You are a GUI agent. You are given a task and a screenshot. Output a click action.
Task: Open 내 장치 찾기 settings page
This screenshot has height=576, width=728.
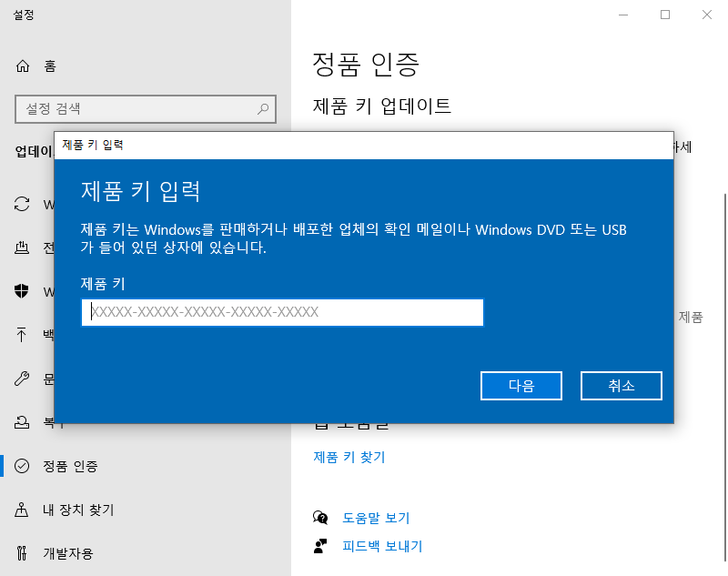point(146,510)
